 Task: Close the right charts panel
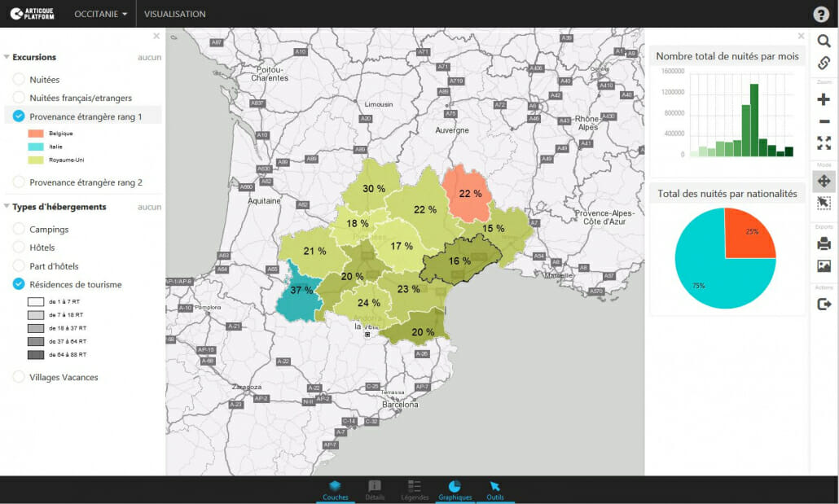801,36
